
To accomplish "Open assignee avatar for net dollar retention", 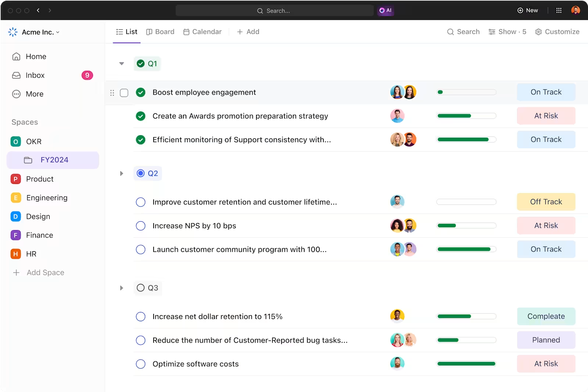I will [x=397, y=316].
